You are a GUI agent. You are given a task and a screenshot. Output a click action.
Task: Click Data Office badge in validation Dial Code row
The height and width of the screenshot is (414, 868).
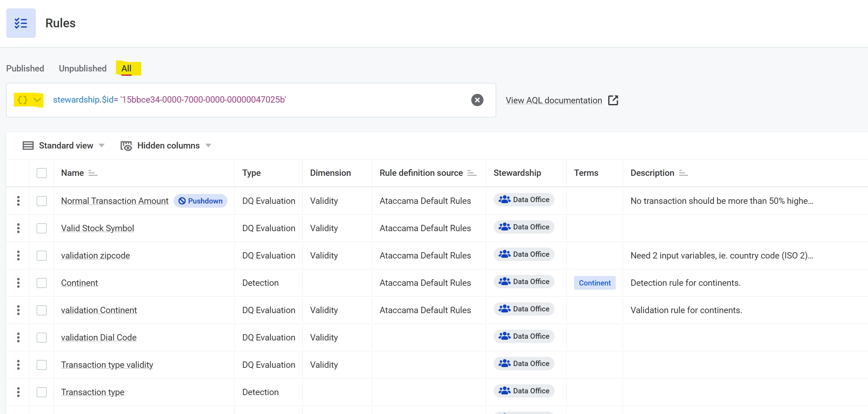tap(524, 336)
